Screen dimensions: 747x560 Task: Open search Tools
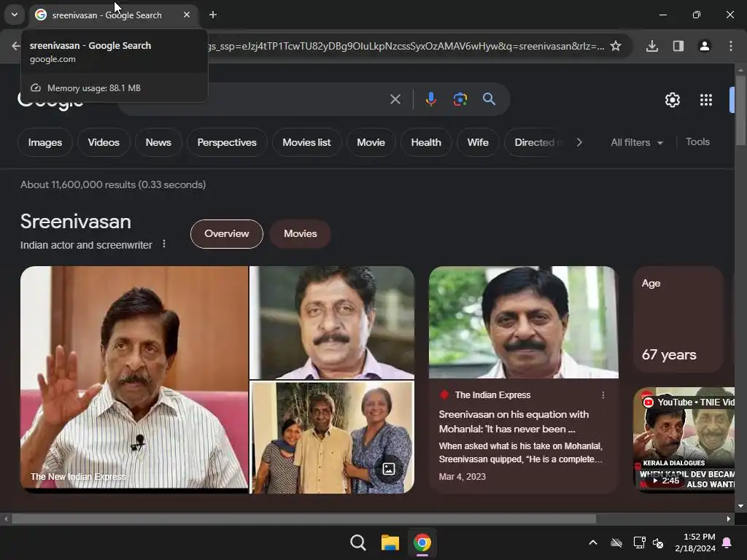697,142
